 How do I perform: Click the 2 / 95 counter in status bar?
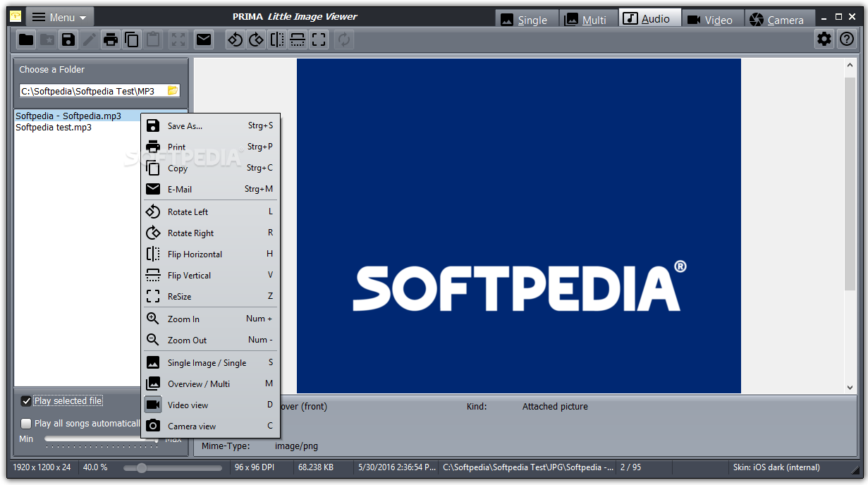(x=631, y=467)
